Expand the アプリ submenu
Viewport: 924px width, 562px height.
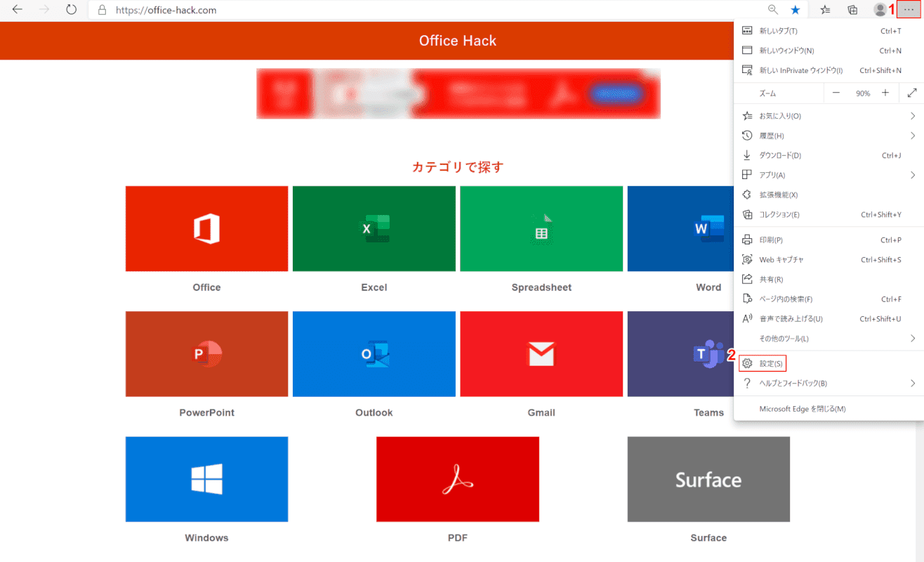[829, 175]
